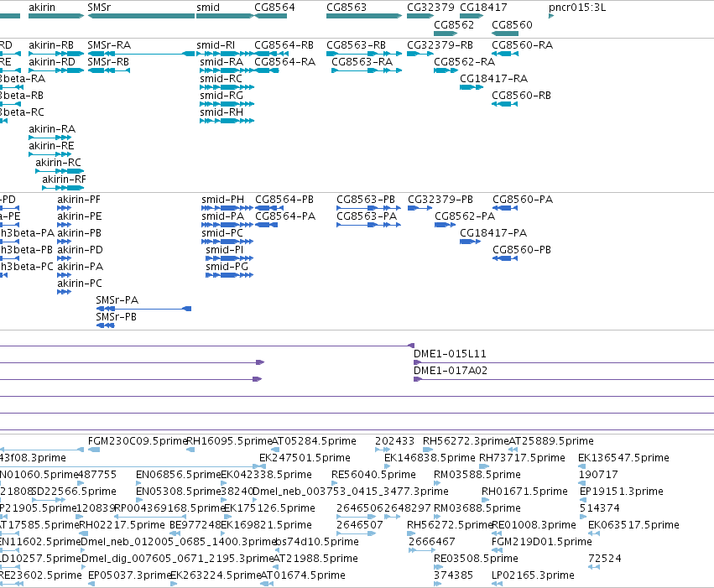Screen dimensions: 714x588
Task: Click the pncr015:3L gene label
Action: pos(577,8)
